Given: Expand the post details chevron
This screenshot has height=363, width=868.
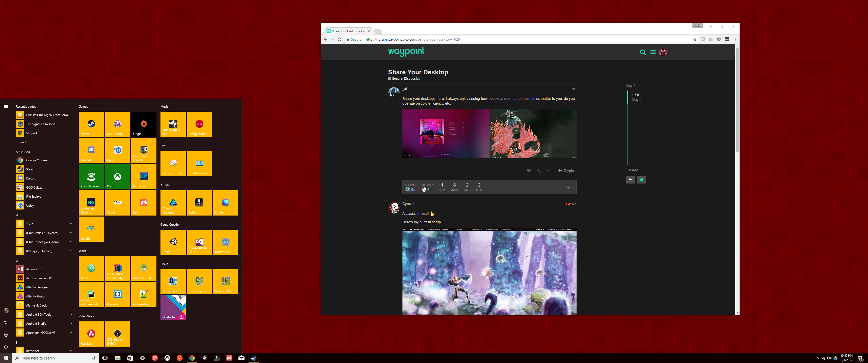Looking at the screenshot, I should click(568, 188).
